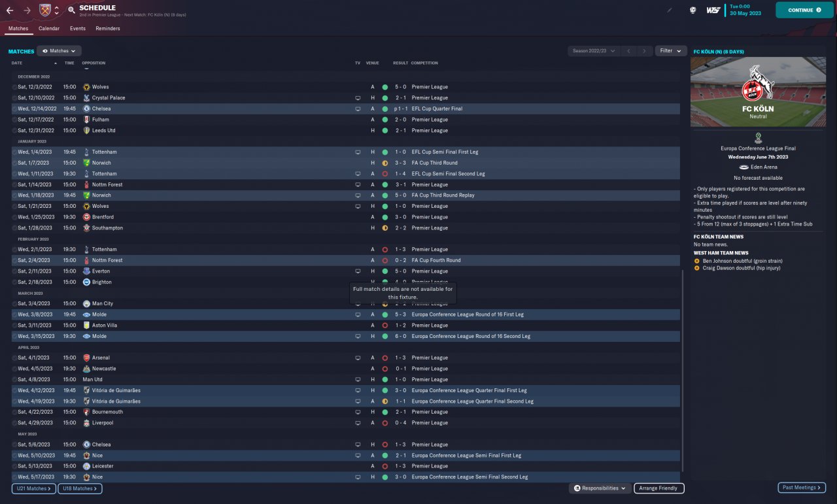Switch to the Calendar tab
This screenshot has width=837, height=504.
(49, 29)
